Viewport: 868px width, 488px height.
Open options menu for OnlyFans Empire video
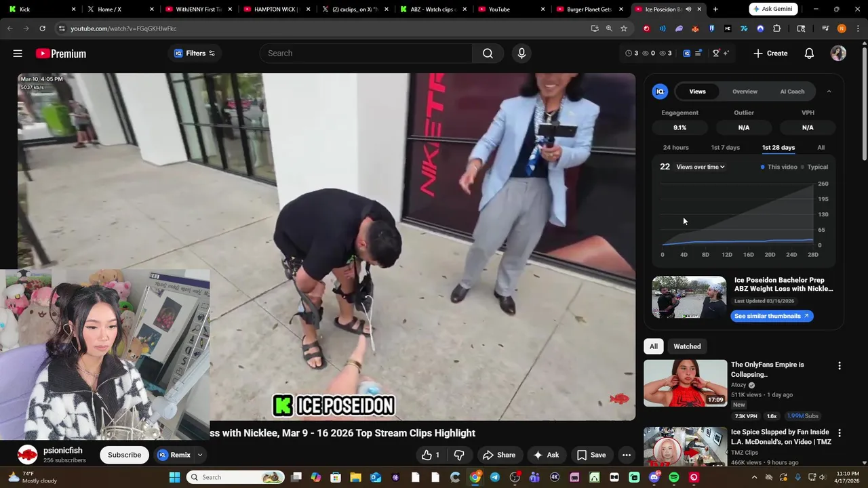click(840, 366)
